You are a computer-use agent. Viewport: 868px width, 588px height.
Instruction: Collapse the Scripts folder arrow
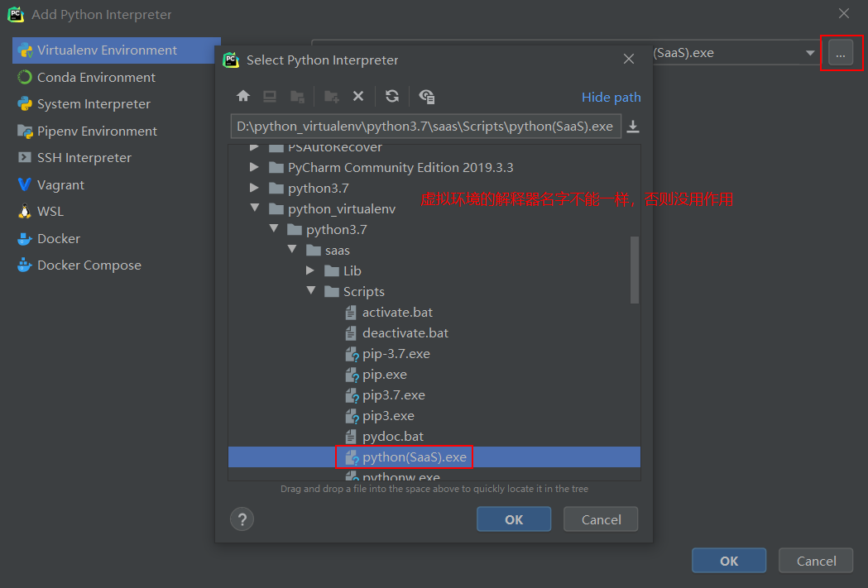(x=311, y=290)
